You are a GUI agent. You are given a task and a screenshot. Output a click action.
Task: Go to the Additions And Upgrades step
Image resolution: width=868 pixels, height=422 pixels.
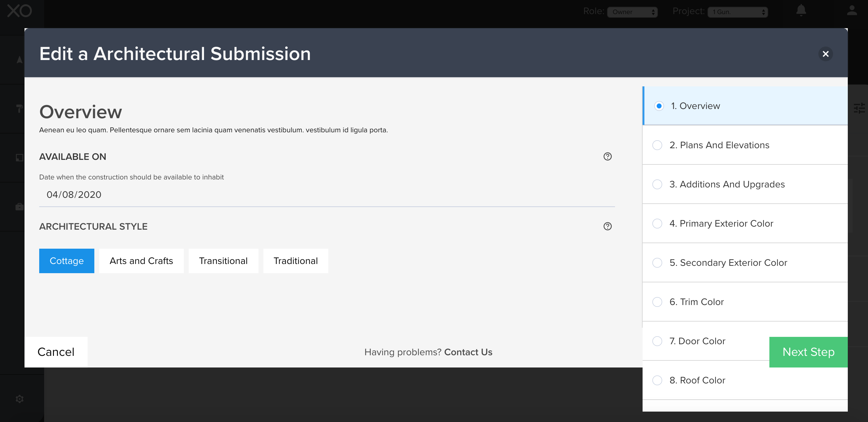tap(727, 184)
